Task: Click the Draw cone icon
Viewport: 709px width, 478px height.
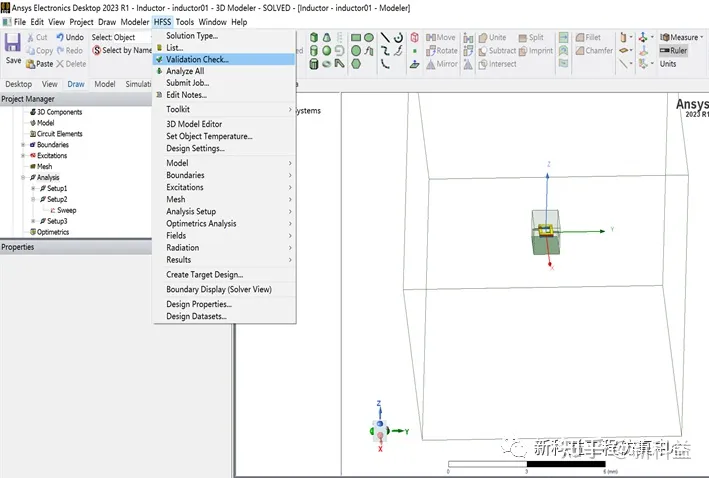Action: (326, 37)
